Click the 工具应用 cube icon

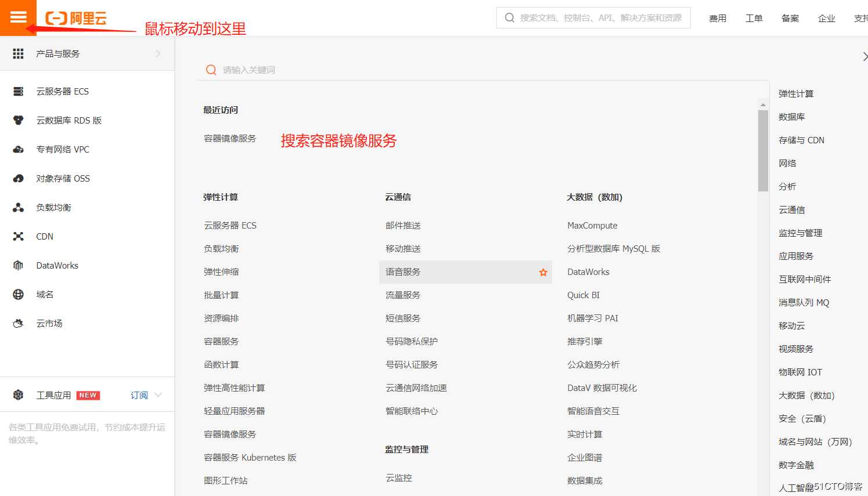click(x=19, y=395)
